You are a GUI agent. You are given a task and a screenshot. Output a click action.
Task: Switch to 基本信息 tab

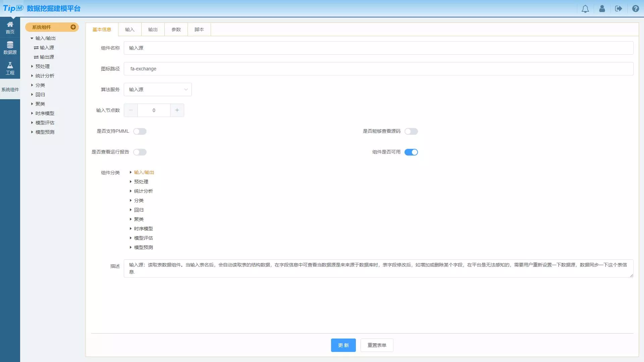coord(102,29)
